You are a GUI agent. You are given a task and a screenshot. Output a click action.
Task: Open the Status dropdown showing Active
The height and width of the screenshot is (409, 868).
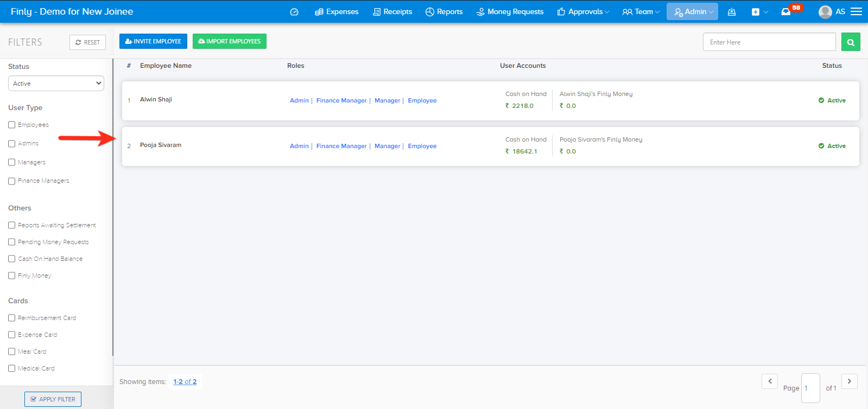pos(56,84)
